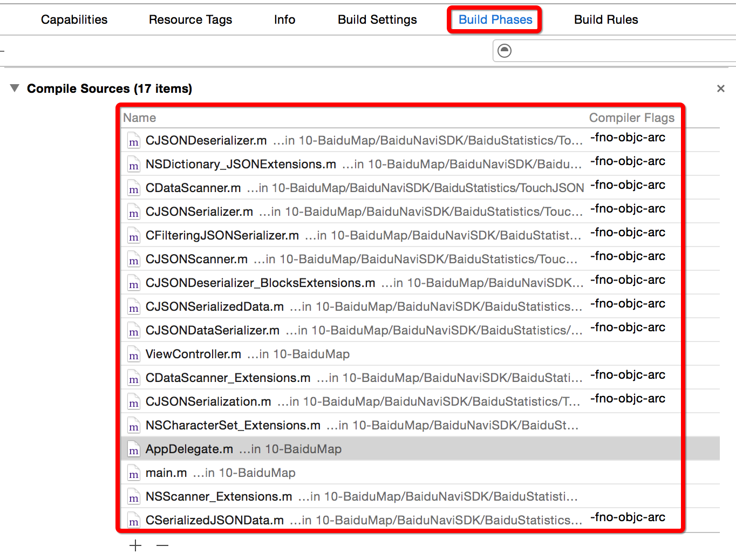Click the file icon beside AppDelegate.m
Viewport: 736px width, 560px height.
tap(133, 449)
